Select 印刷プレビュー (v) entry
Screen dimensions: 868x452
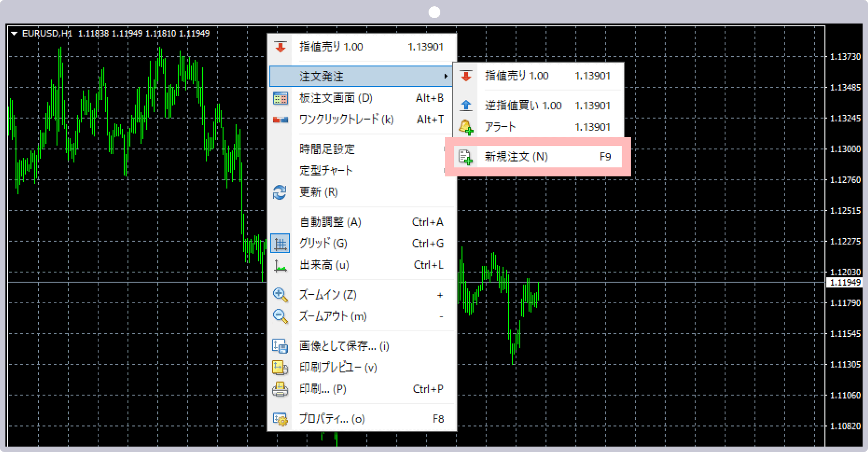coord(362,367)
